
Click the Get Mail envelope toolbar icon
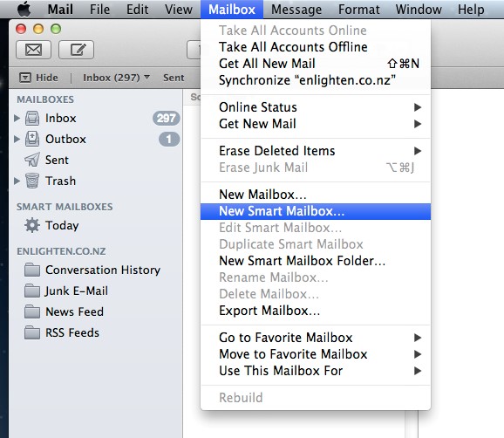coord(33,50)
